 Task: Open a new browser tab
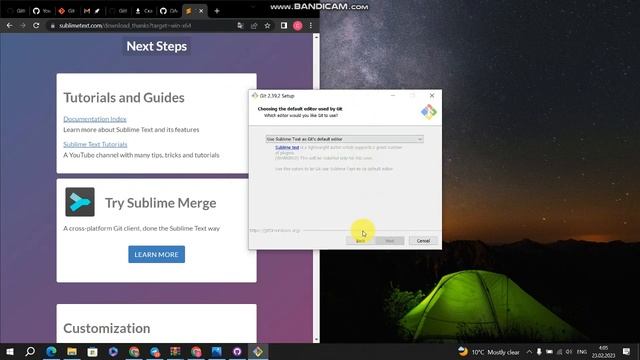[217, 11]
